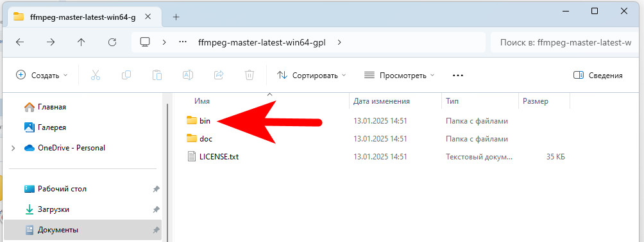Click the Rename icon in toolbar

[188, 75]
